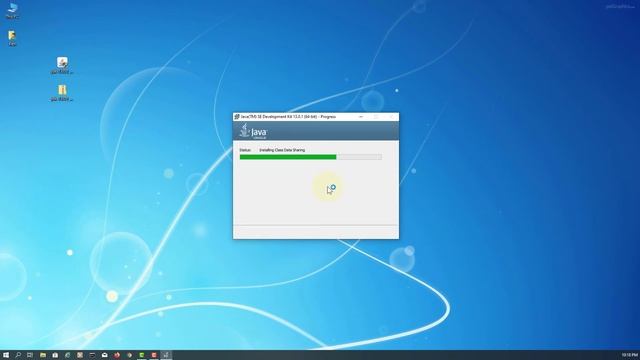Open the system clock in taskbar

pos(630,355)
